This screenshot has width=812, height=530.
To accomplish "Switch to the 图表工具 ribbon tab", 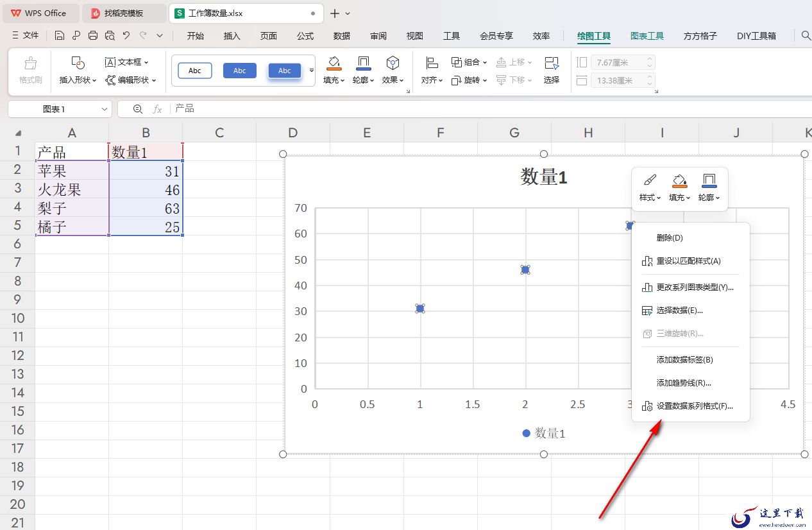I will click(647, 36).
